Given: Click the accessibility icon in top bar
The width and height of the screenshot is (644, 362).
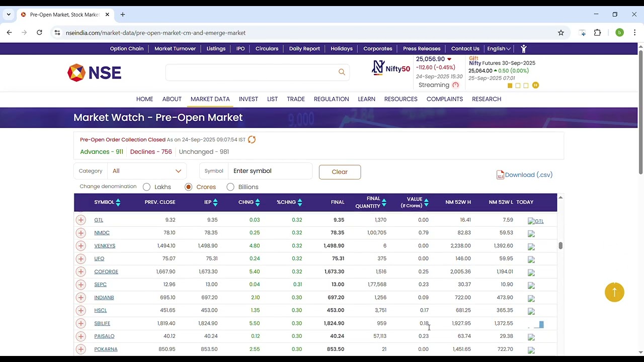Looking at the screenshot, I should [x=524, y=49].
